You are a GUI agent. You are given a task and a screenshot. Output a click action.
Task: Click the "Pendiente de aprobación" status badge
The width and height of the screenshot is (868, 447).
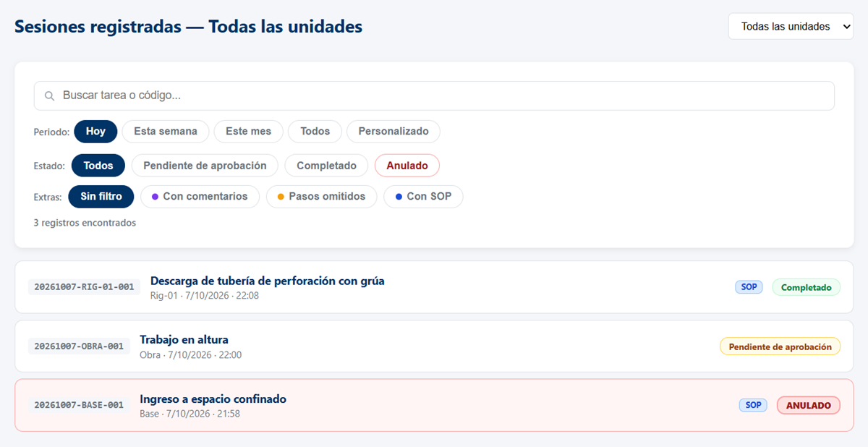tap(780, 346)
